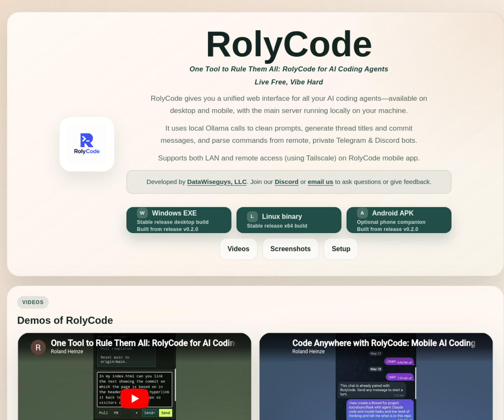Play the One Tool to Rule Them All video

point(135,398)
